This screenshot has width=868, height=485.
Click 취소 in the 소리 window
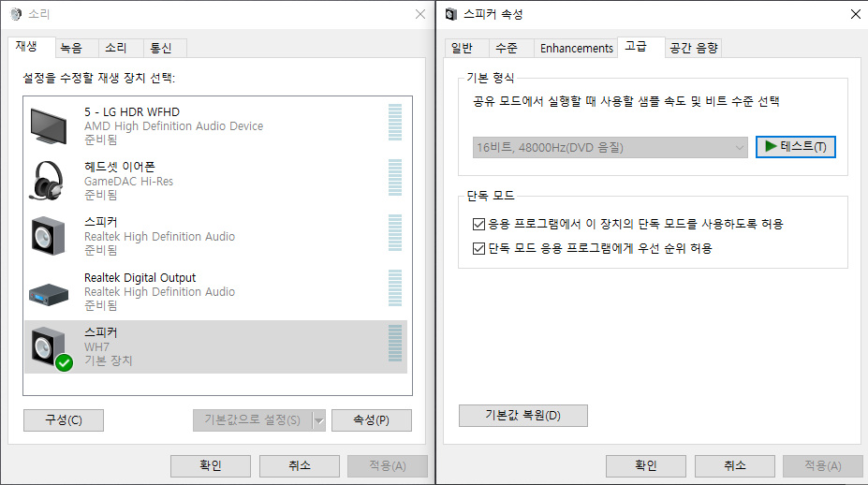point(300,466)
